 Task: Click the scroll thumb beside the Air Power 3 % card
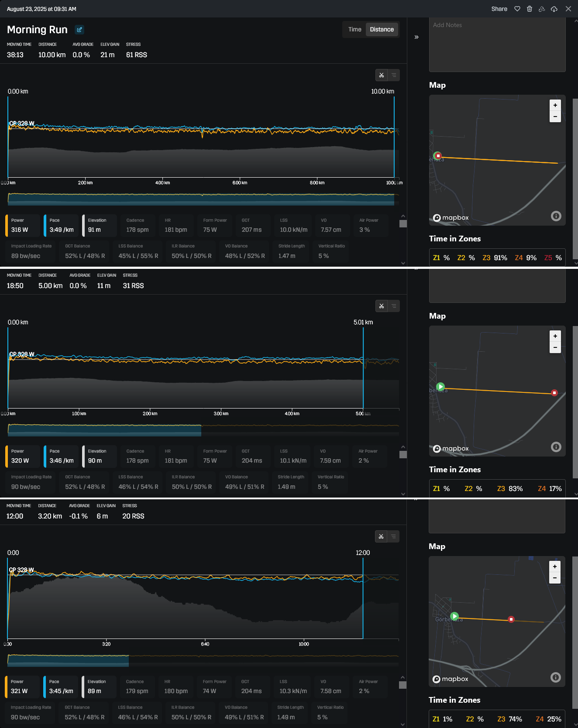tap(403, 224)
